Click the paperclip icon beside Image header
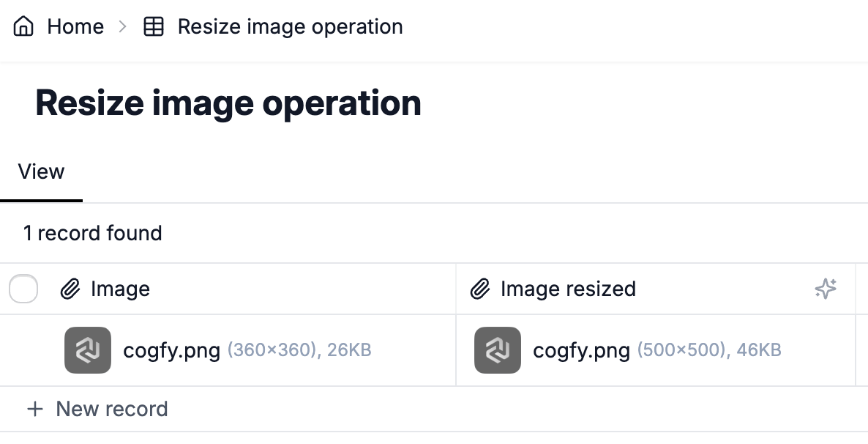This screenshot has height=444, width=868. point(70,289)
